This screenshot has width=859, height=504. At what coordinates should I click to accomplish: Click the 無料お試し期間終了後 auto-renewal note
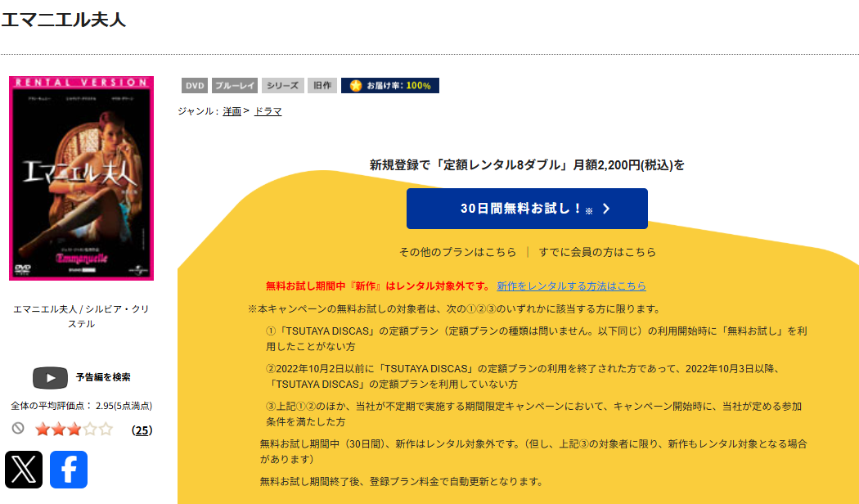click(403, 482)
